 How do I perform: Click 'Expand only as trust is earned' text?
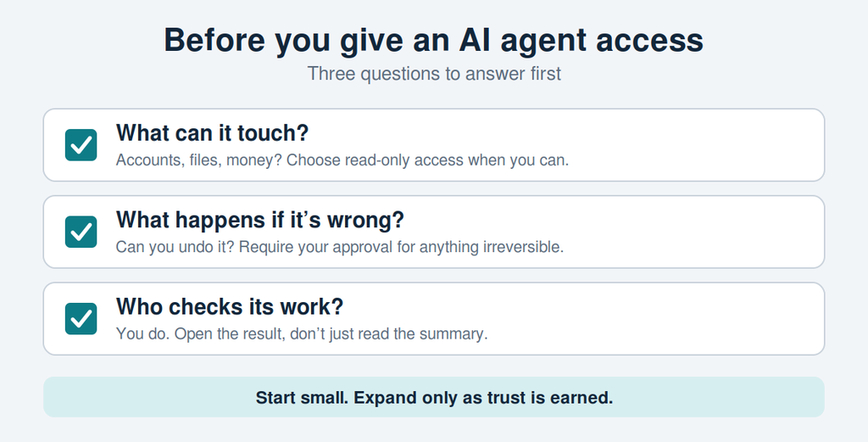(x=483, y=398)
